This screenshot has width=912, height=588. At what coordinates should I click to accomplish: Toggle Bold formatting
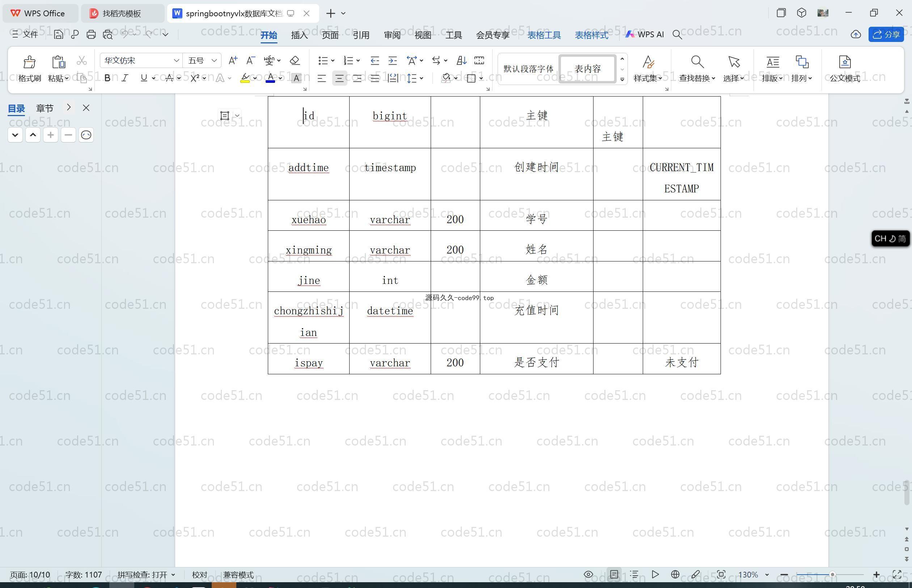pos(107,78)
